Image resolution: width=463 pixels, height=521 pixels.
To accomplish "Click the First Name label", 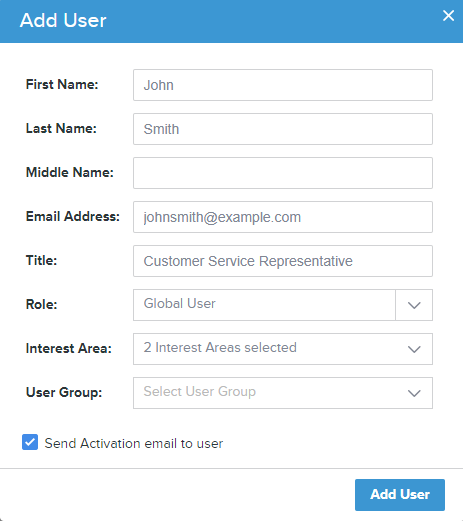I will click(x=62, y=84).
